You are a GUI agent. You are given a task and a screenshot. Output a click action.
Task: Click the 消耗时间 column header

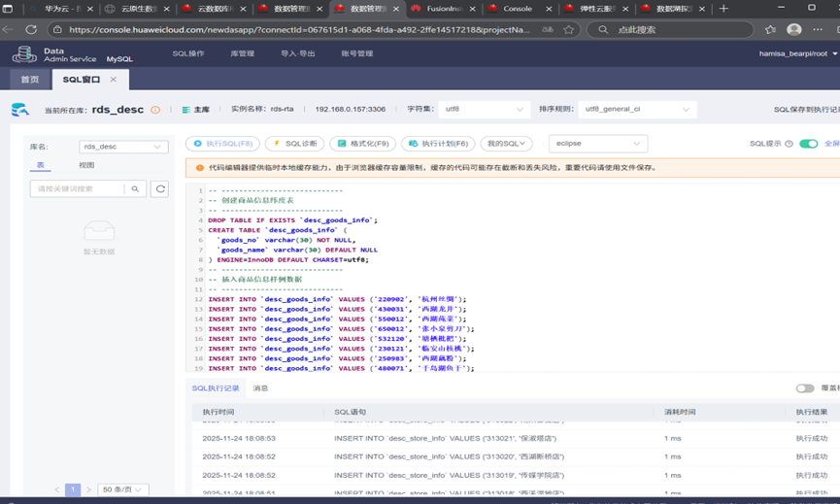680,412
